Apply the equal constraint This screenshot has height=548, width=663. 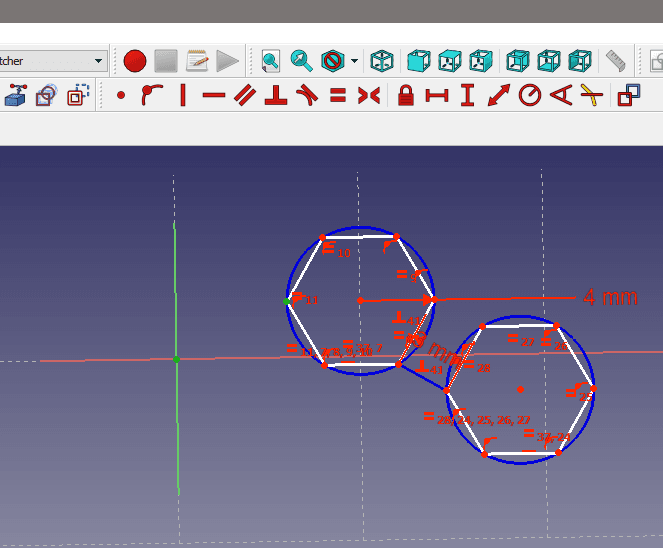click(x=338, y=95)
